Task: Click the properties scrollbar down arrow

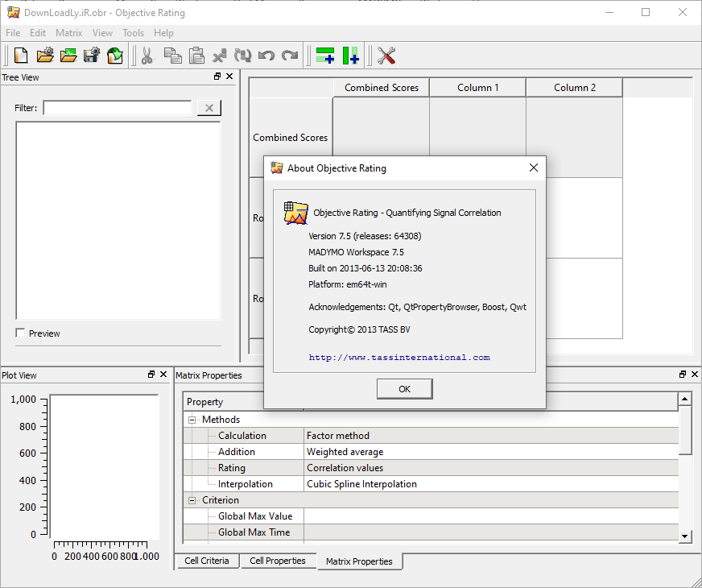Action: (x=685, y=536)
